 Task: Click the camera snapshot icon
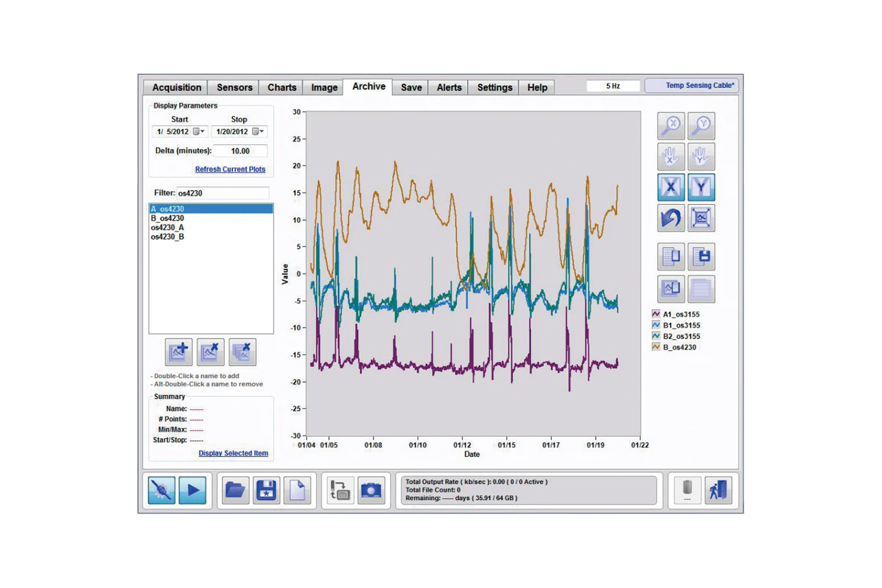(371, 490)
